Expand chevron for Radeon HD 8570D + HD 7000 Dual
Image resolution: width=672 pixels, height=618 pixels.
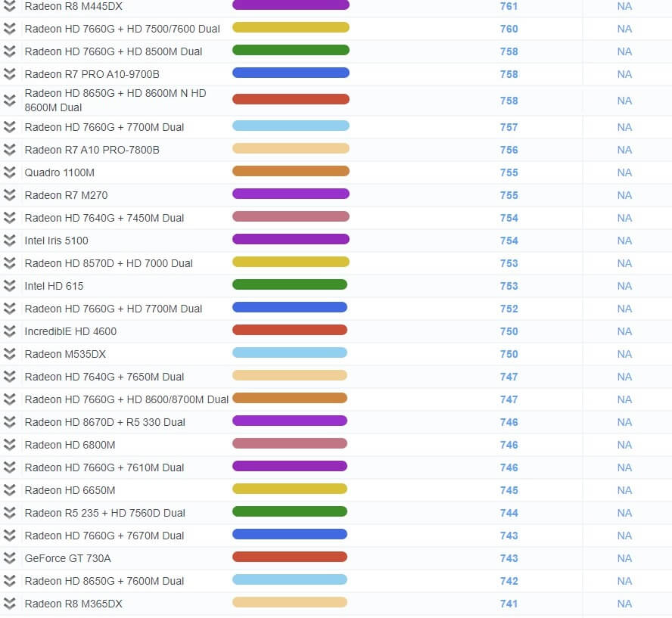(x=9, y=263)
